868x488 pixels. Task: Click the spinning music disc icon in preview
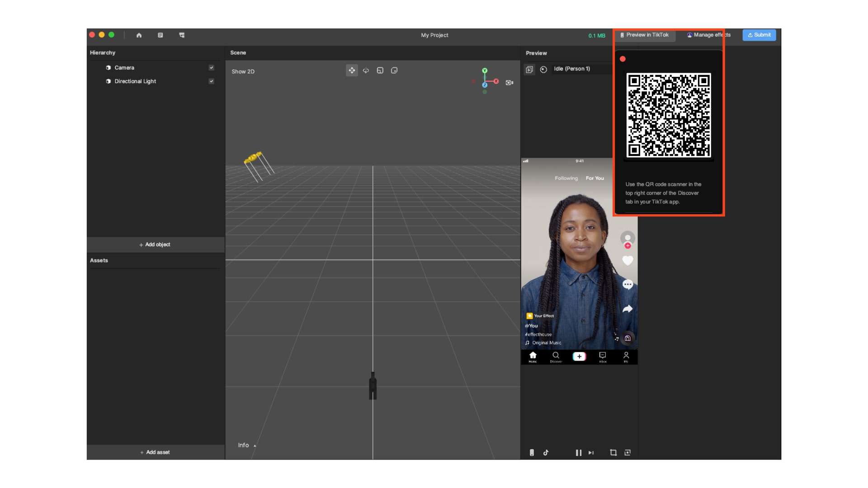tap(627, 338)
